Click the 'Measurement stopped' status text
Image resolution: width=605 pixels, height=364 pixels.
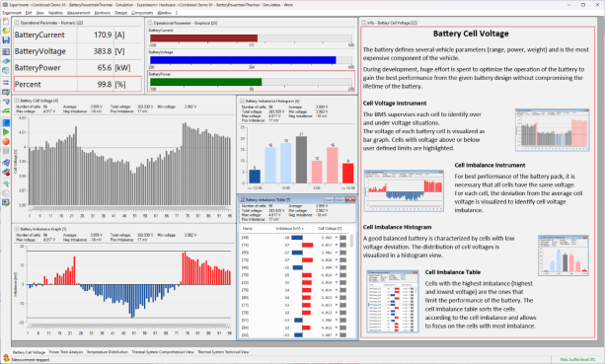[x=31, y=360]
